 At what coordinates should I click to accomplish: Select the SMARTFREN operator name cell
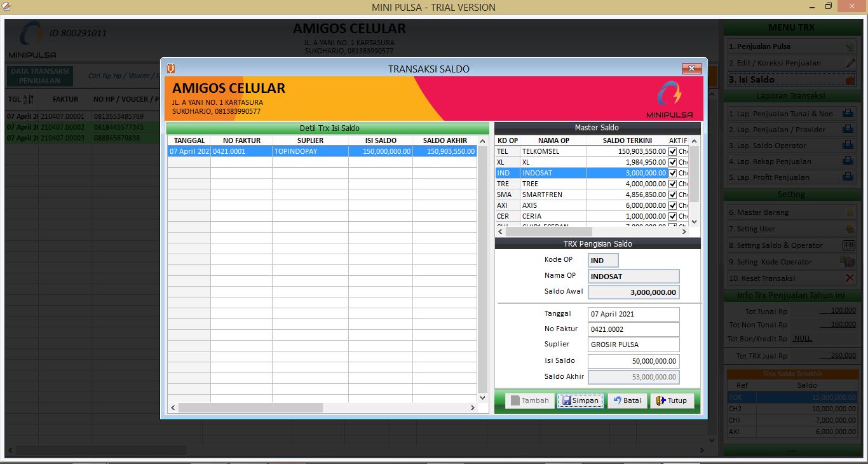pyautogui.click(x=553, y=194)
